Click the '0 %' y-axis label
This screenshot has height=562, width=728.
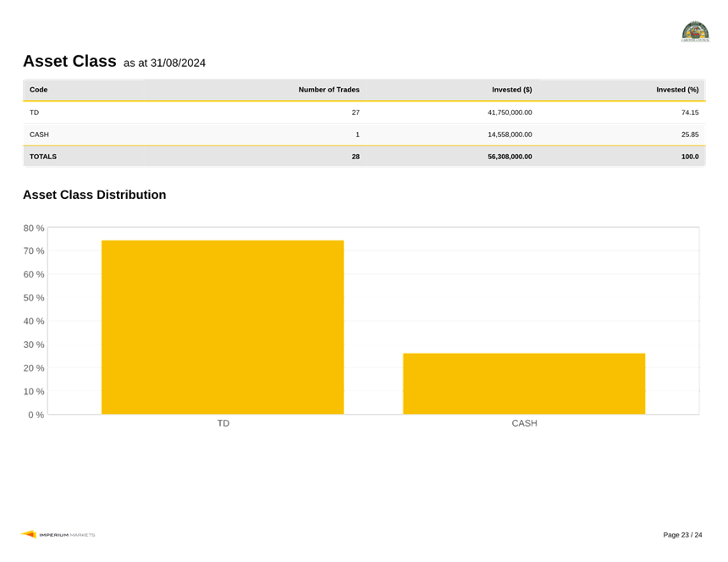tap(36, 415)
